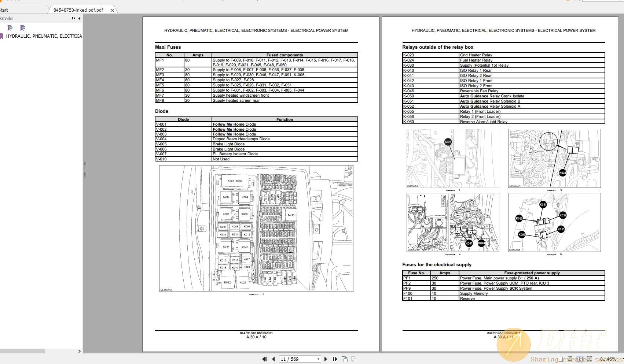This screenshot has width=624, height=364.
Task: Collapse the Bookmarks panel
Action: pyautogui.click(x=79, y=19)
